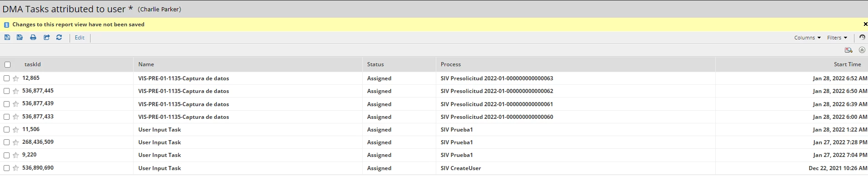Sort by the Status column header
The image size is (868, 181).
(375, 64)
